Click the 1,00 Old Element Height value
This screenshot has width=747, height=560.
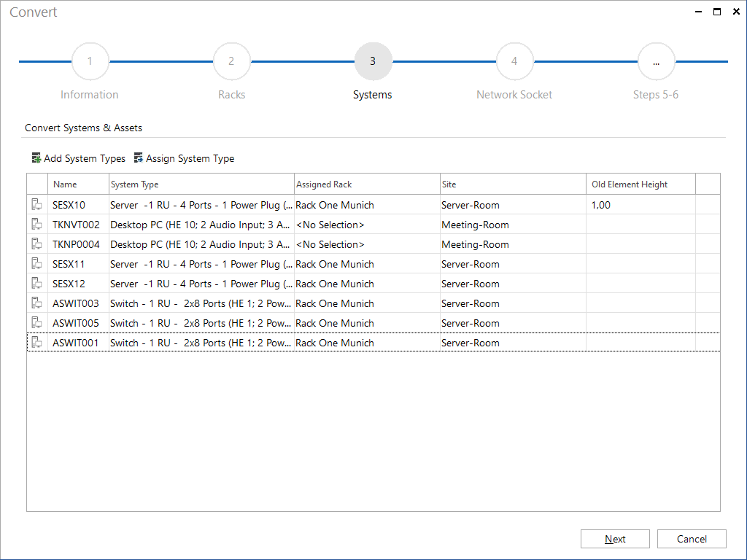(x=601, y=205)
